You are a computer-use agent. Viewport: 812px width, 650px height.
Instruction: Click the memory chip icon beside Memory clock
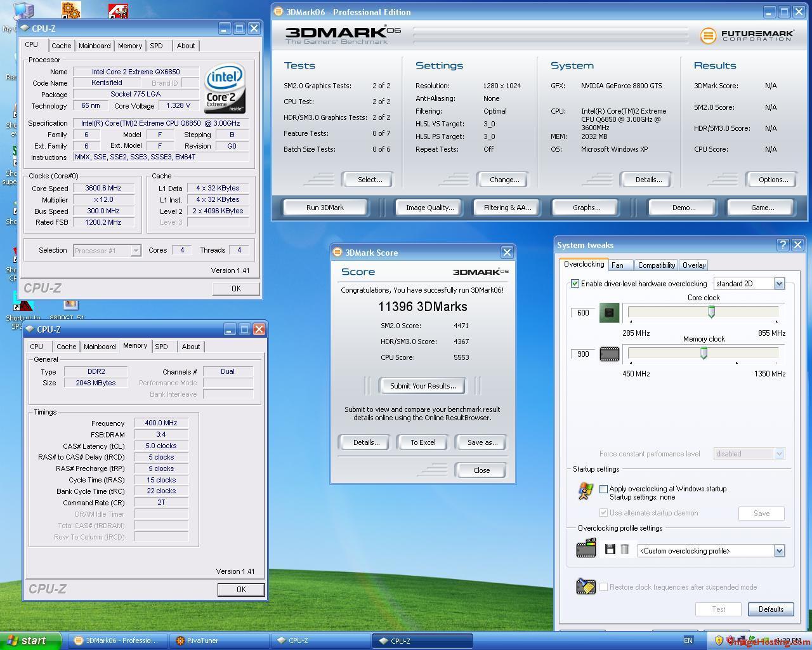tap(609, 354)
